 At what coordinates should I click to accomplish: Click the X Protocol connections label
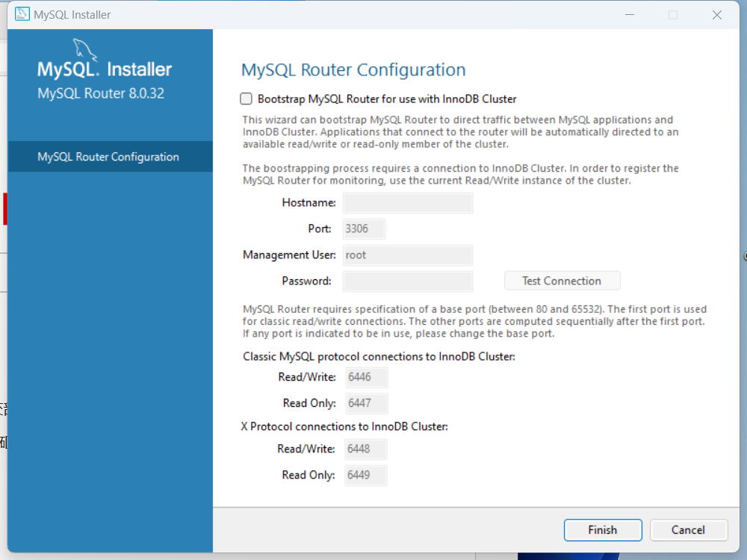[x=344, y=426]
